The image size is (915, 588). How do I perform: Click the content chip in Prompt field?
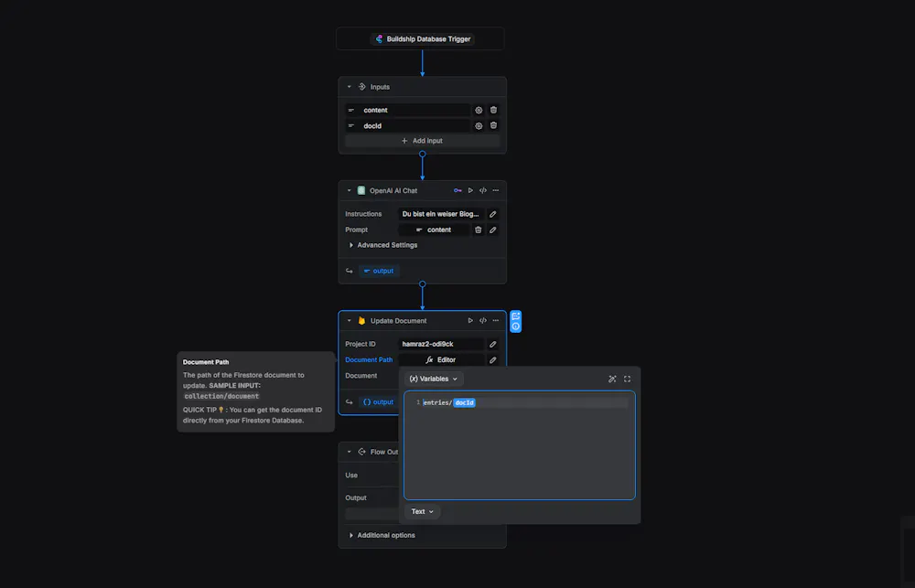(434, 230)
